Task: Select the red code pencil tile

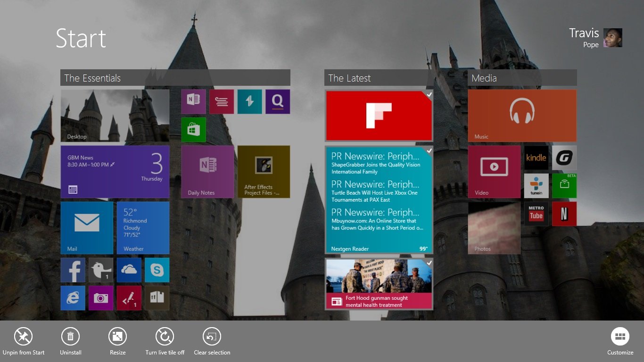Action: 129,298
